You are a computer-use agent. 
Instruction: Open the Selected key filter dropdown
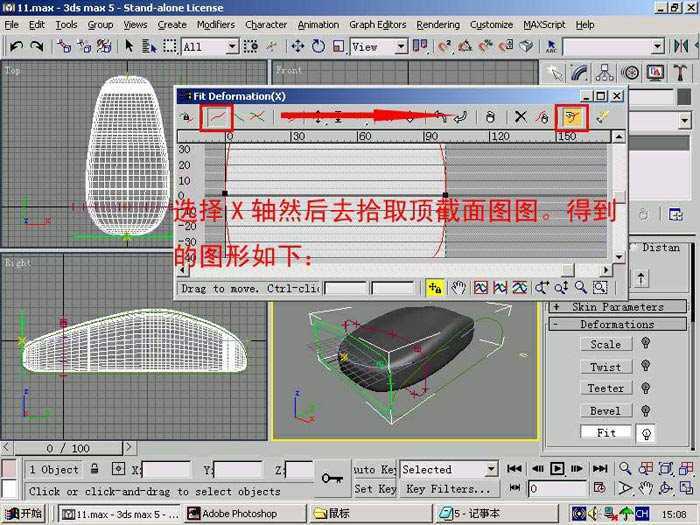click(x=491, y=469)
